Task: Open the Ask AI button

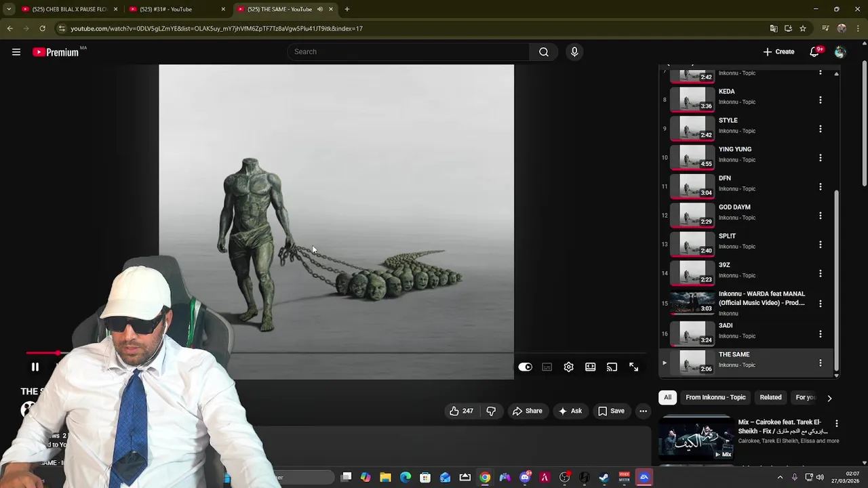Action: [x=570, y=411]
